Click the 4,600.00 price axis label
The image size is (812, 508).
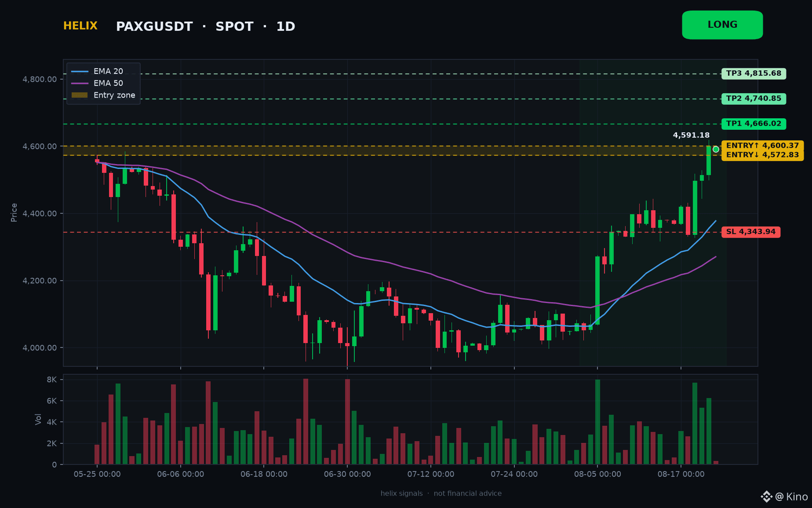coord(40,146)
